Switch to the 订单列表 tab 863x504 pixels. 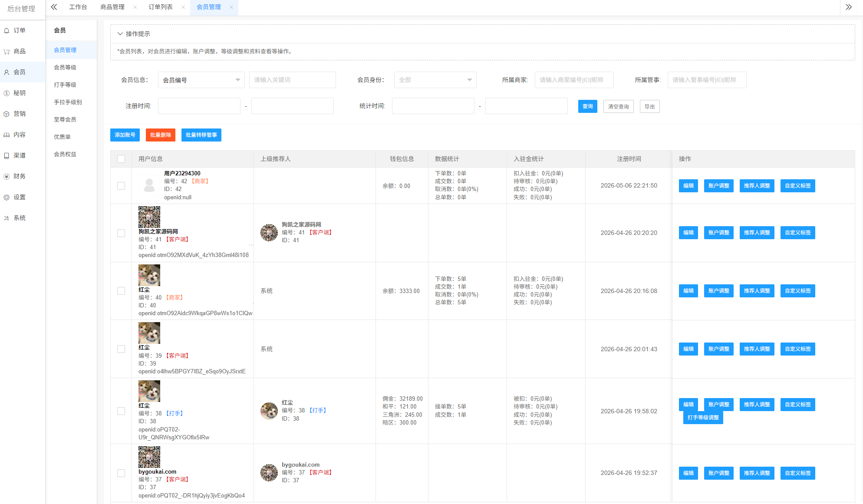point(161,7)
